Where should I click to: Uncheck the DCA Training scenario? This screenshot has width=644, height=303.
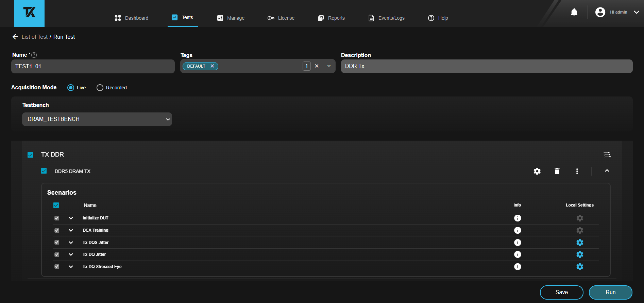pyautogui.click(x=57, y=230)
